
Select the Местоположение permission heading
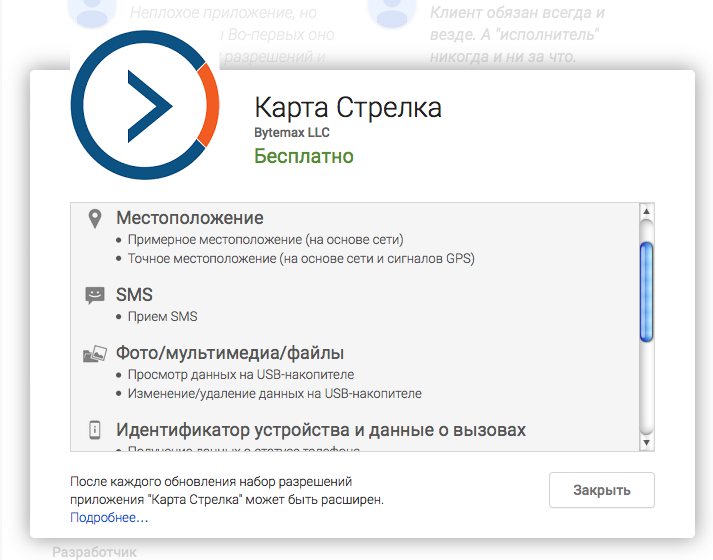[190, 218]
